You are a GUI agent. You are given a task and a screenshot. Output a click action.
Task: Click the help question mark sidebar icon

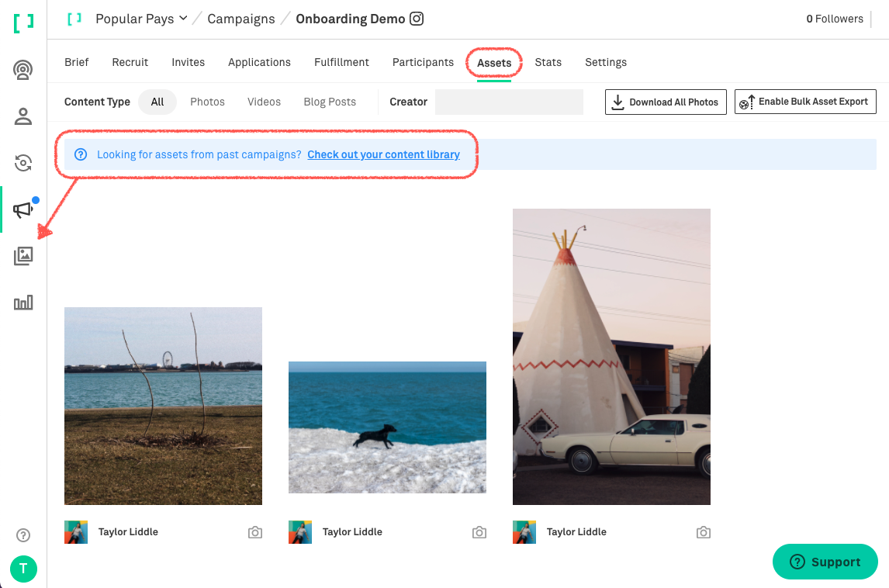click(23, 535)
